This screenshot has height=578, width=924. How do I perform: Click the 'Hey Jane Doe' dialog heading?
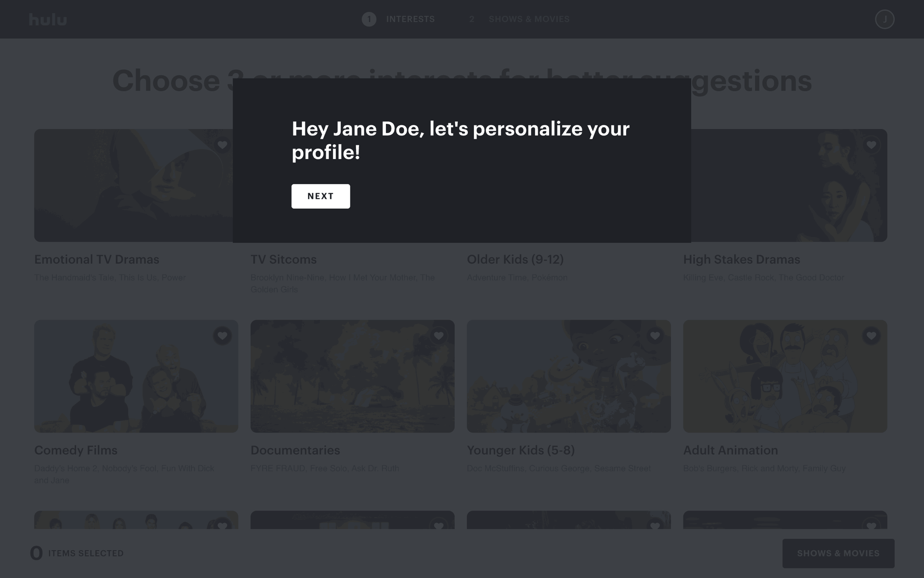pos(461,140)
